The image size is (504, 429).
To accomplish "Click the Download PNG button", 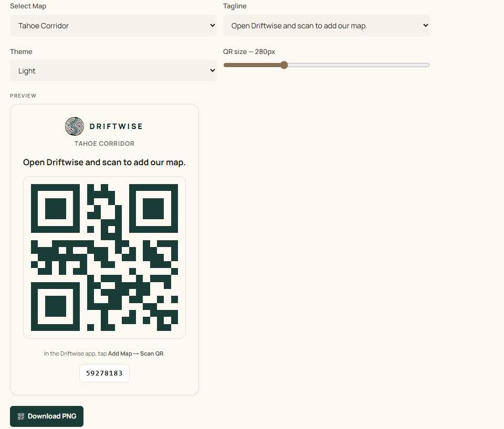I will pos(47,416).
